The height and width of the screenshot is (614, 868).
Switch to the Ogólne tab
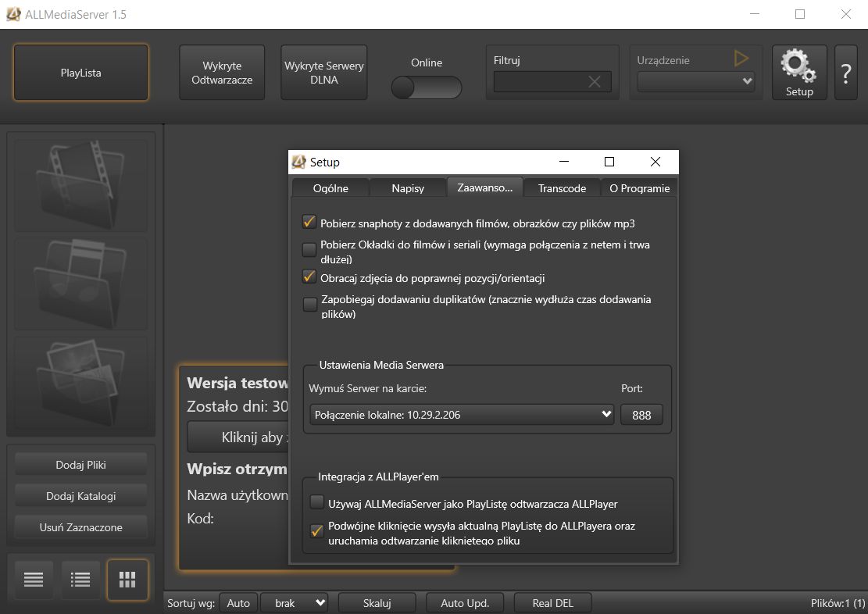click(x=330, y=187)
